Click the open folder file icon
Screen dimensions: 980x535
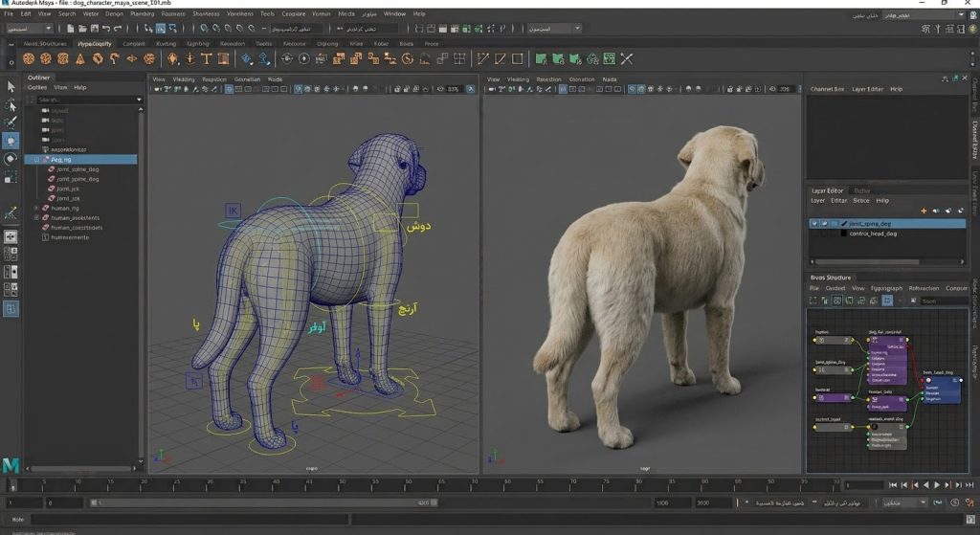[82, 28]
